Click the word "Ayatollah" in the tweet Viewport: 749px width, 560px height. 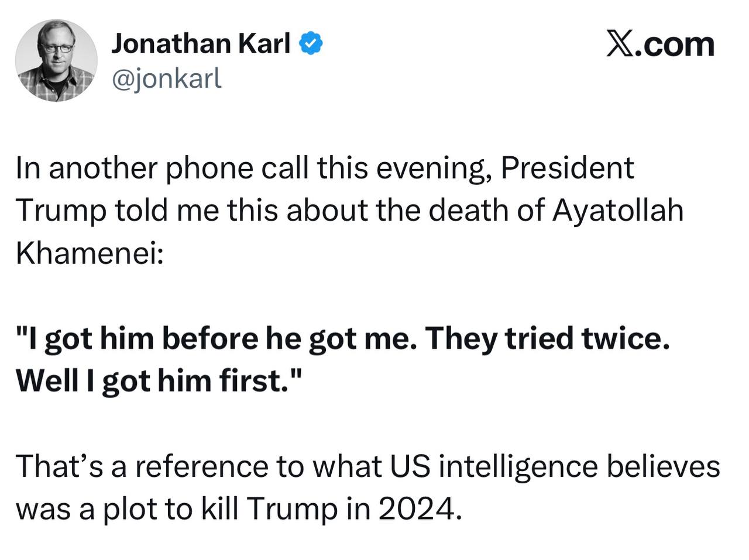[x=618, y=210]
